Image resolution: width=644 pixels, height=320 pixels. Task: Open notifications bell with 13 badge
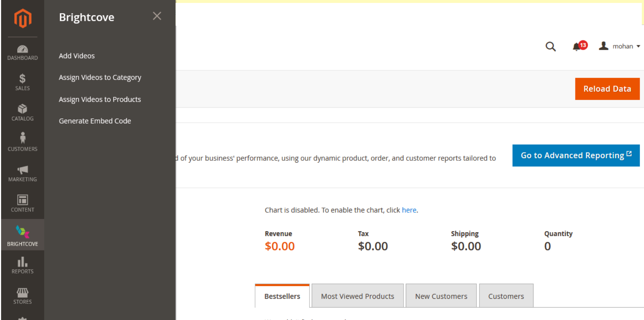578,46
